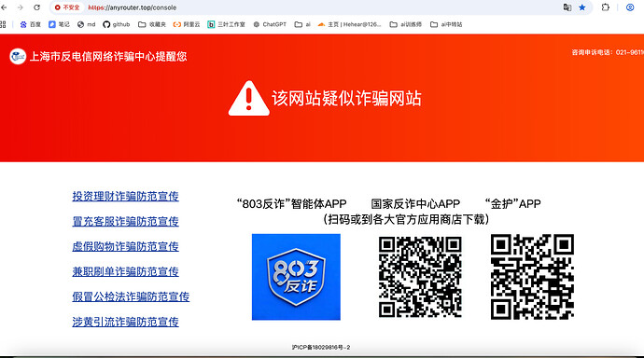
Task: Go back with the browser back arrow
Action: 4,7
